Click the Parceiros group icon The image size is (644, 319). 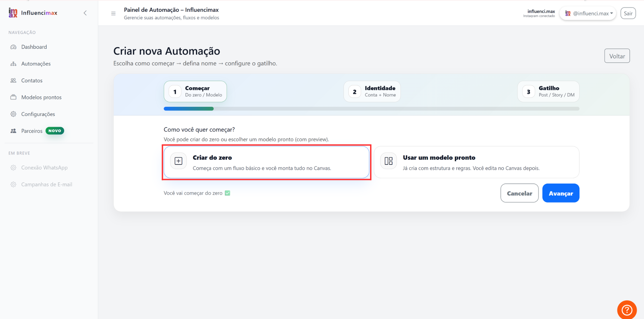(x=14, y=131)
